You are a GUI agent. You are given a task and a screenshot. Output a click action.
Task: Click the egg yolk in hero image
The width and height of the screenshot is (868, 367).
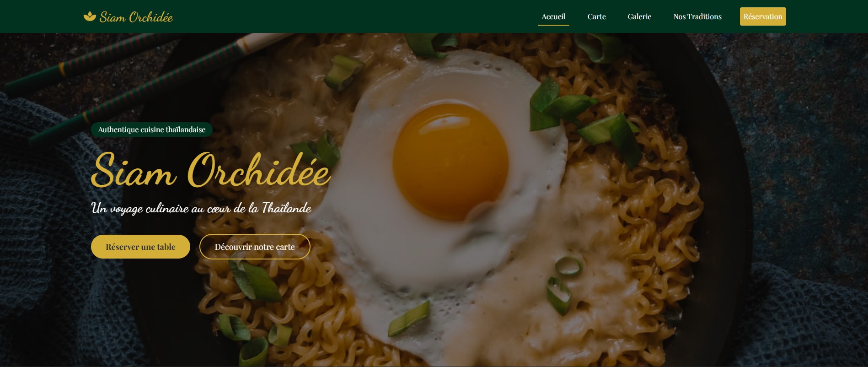point(450,162)
